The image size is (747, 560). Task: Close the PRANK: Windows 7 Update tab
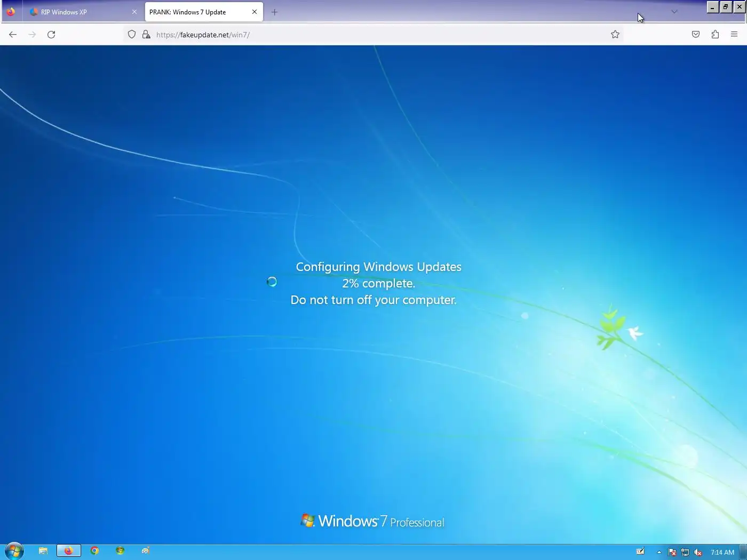[x=255, y=12]
